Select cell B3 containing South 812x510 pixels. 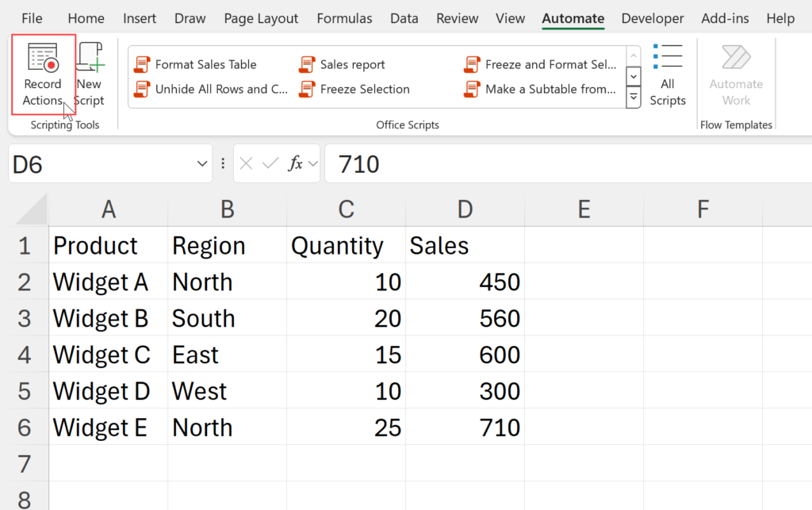pos(227,319)
